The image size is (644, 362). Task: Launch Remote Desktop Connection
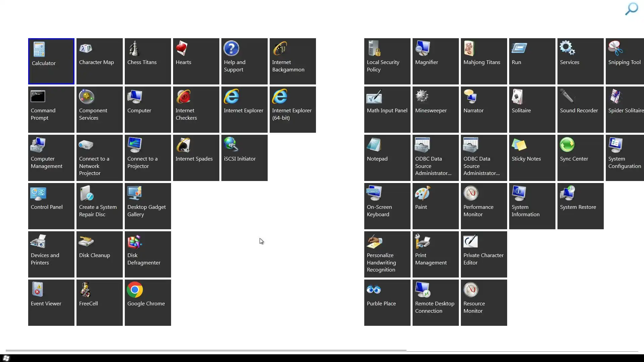(x=435, y=302)
